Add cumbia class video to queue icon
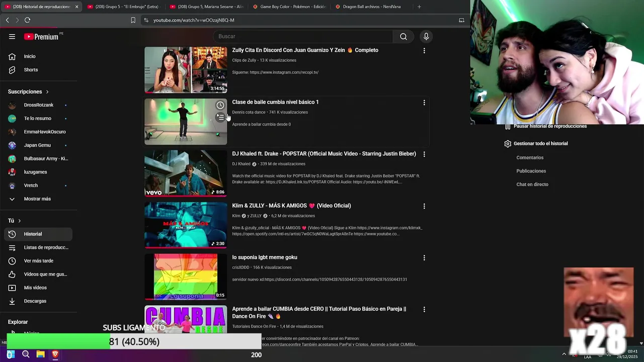 click(220, 117)
